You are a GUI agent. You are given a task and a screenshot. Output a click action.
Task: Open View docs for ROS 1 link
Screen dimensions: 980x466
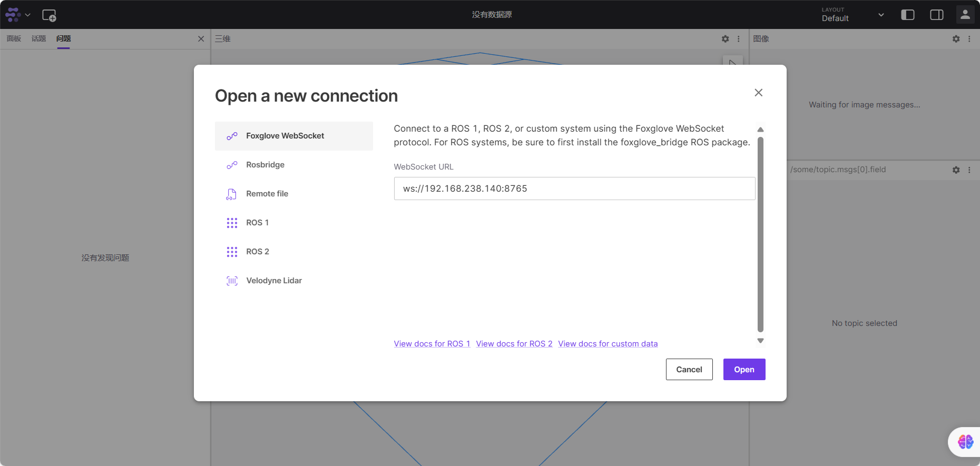click(432, 344)
